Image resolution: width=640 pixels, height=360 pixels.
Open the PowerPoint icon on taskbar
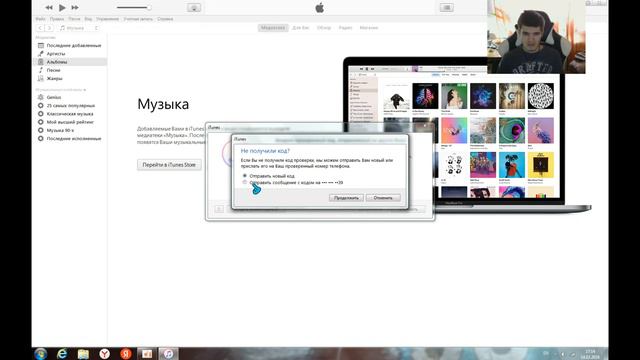pos(147,353)
